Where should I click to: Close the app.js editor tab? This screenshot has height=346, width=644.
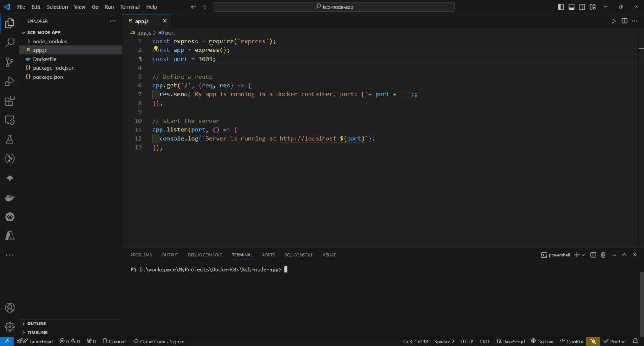click(164, 21)
